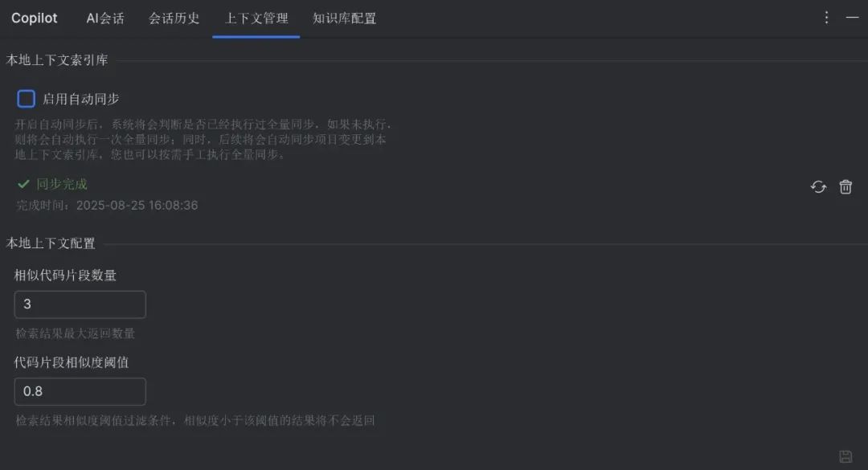The image size is (868, 470).
Task: Click the green checkmark next to 同步完成
Action: [23, 184]
